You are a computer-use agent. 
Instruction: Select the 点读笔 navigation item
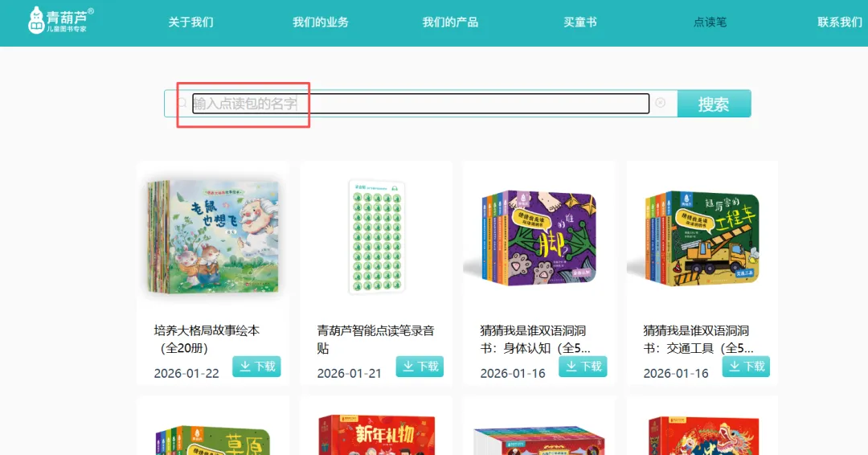[x=710, y=23]
